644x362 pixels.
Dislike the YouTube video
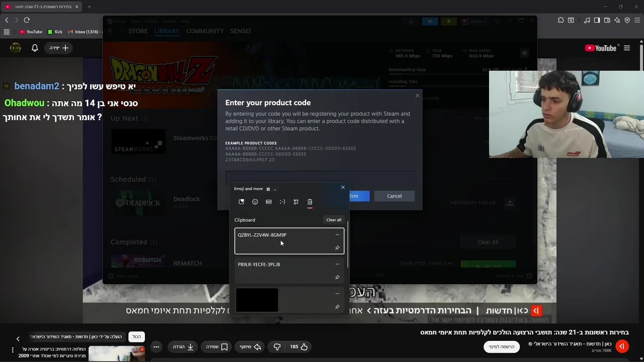tap(277, 346)
